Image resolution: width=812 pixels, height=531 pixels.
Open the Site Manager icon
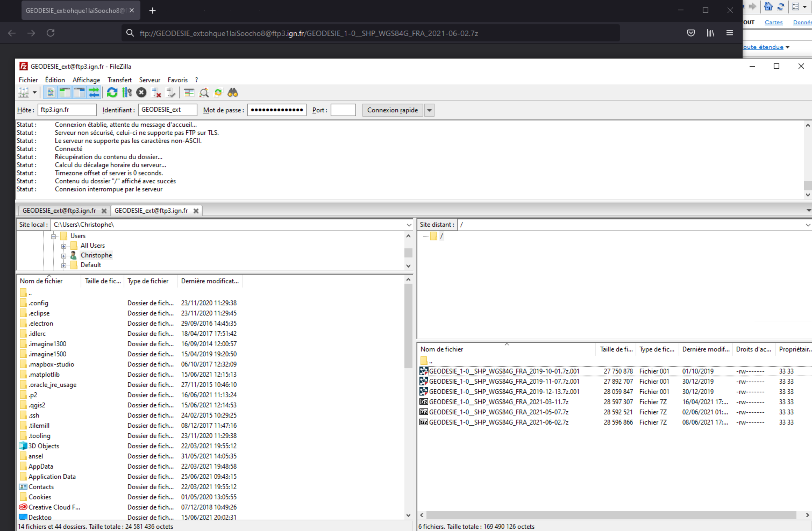tap(24, 92)
